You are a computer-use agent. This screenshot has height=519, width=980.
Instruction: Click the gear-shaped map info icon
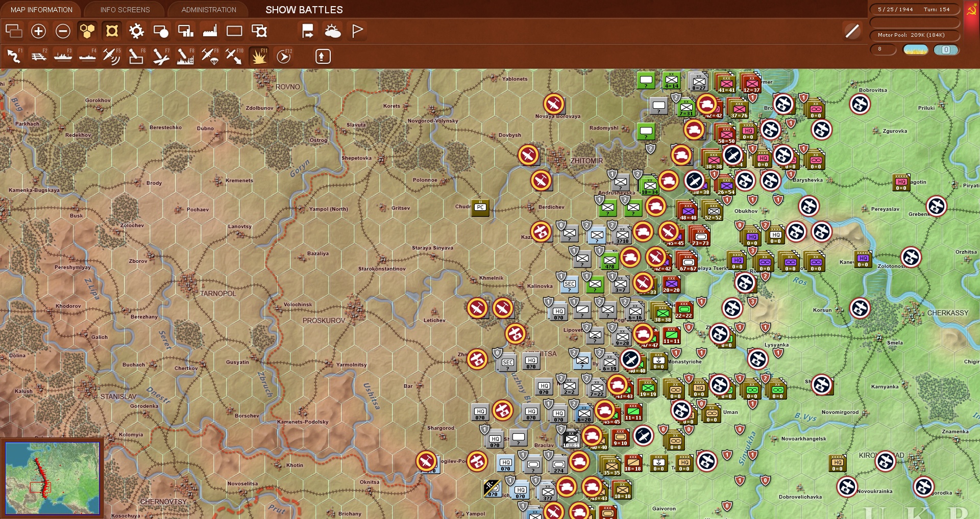(x=136, y=31)
